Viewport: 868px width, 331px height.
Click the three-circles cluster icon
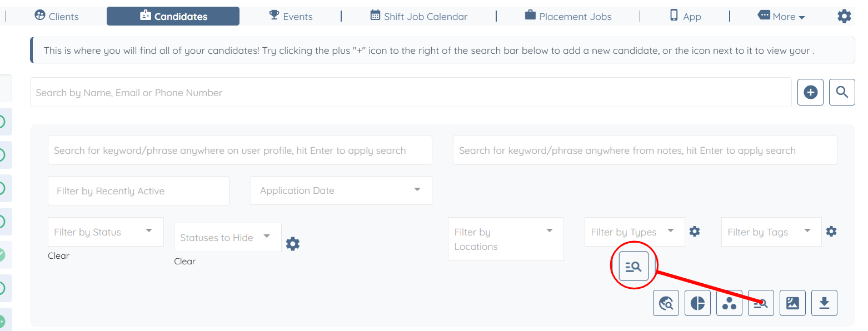coord(729,303)
